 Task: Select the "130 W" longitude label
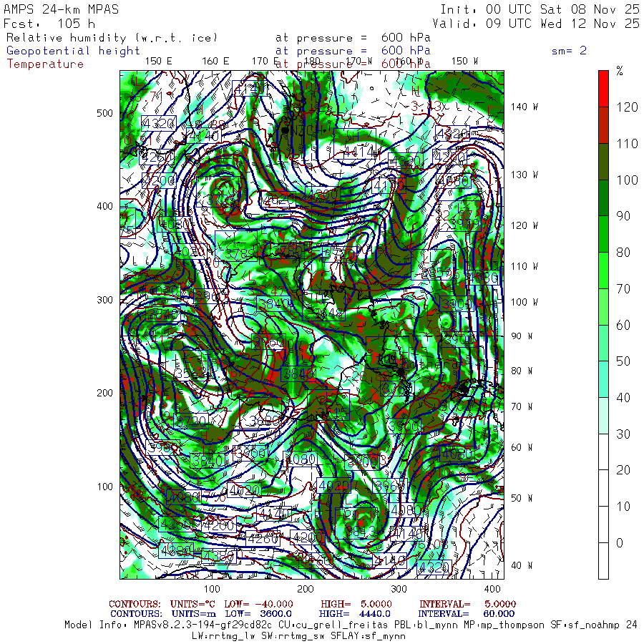(x=524, y=175)
